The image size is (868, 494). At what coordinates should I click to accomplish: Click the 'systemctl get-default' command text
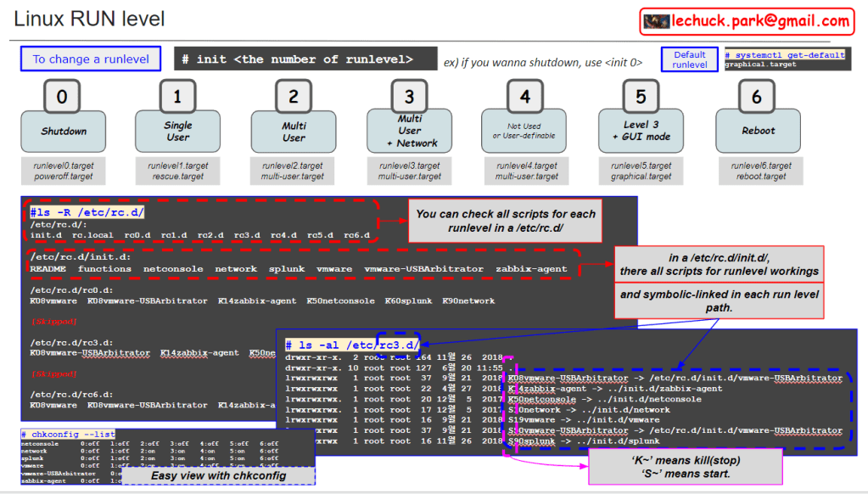click(x=788, y=54)
